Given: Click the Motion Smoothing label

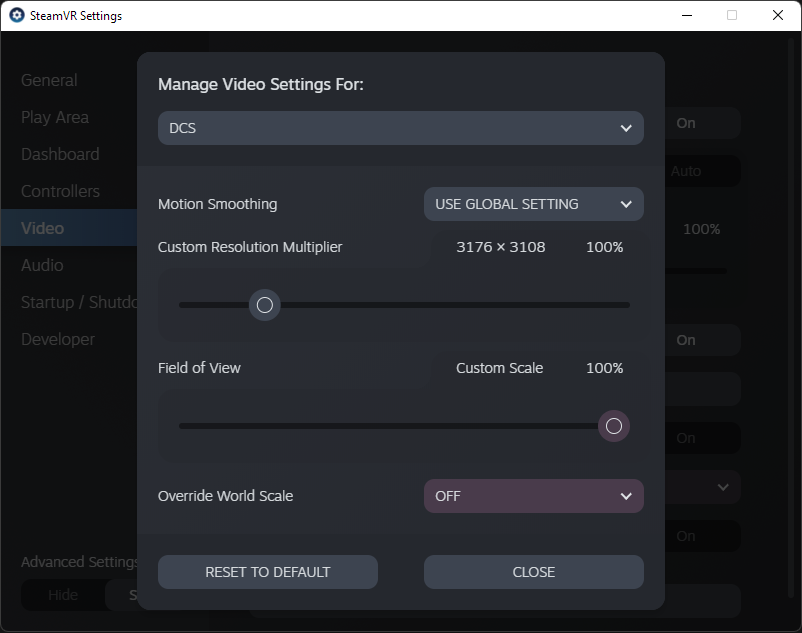Looking at the screenshot, I should click(x=217, y=204).
